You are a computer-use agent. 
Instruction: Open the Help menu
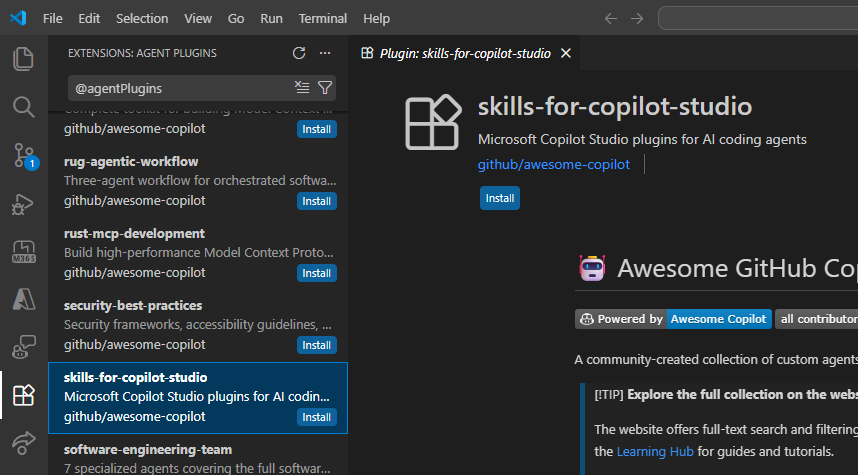pyautogui.click(x=376, y=19)
